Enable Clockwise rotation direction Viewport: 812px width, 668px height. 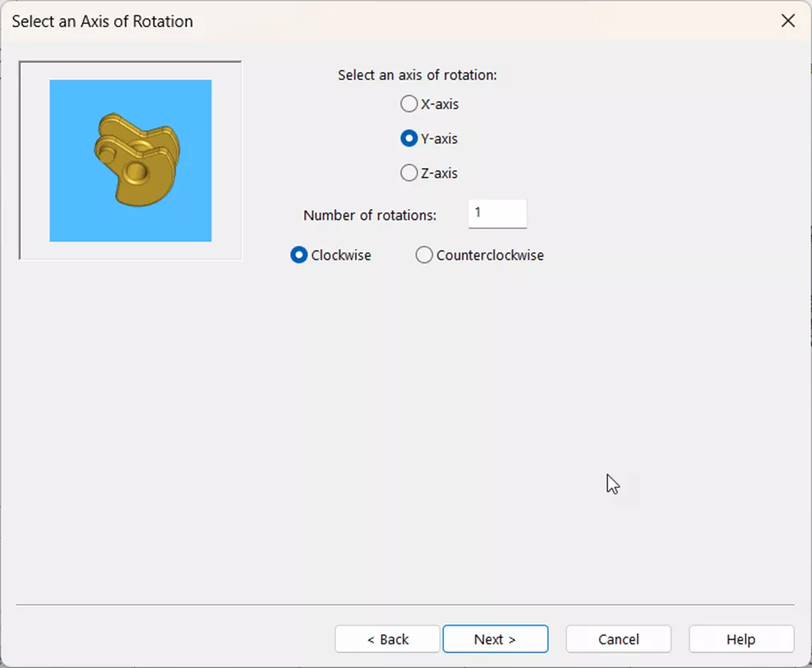298,254
